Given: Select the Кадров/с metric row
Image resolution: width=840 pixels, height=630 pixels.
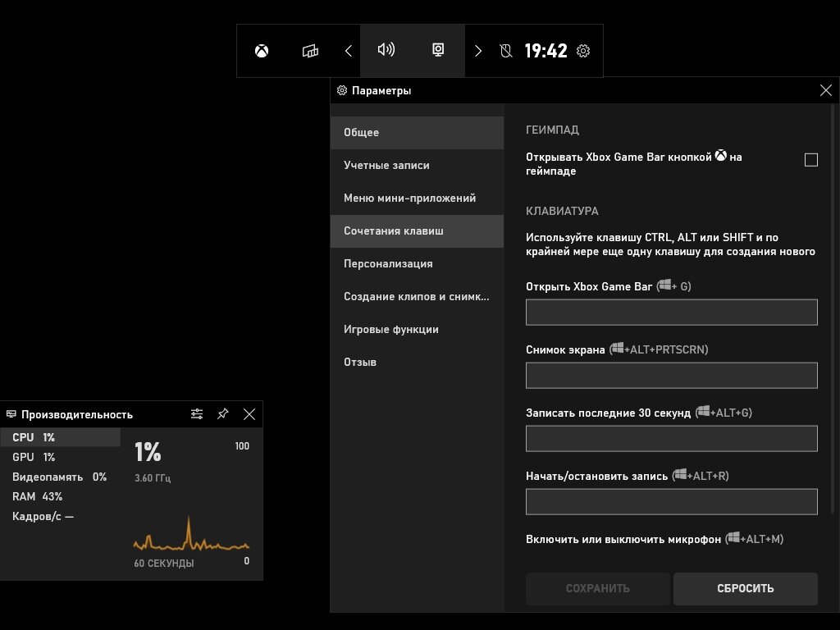Looking at the screenshot, I should 61,517.
